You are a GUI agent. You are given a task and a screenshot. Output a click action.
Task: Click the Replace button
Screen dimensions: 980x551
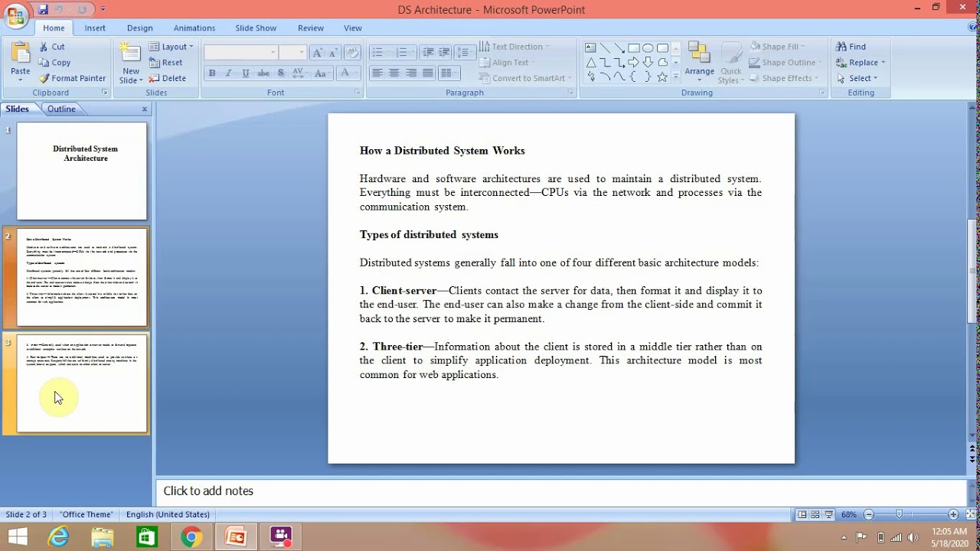tap(861, 63)
